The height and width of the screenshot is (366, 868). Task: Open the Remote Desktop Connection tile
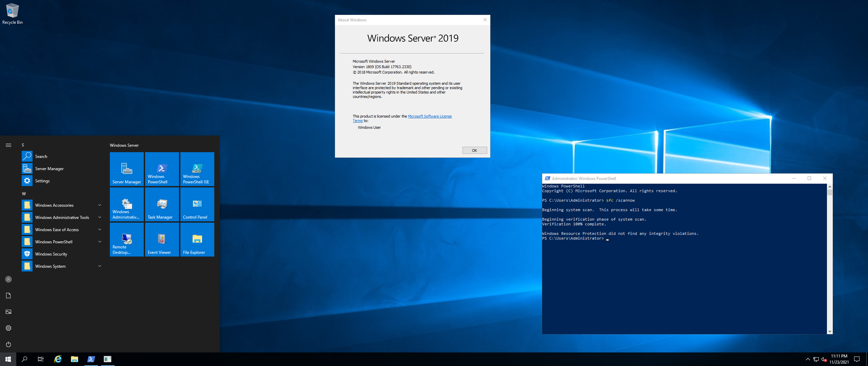click(x=127, y=239)
